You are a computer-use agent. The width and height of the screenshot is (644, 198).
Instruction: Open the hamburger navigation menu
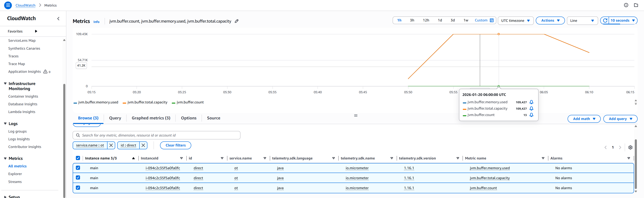(8, 5)
